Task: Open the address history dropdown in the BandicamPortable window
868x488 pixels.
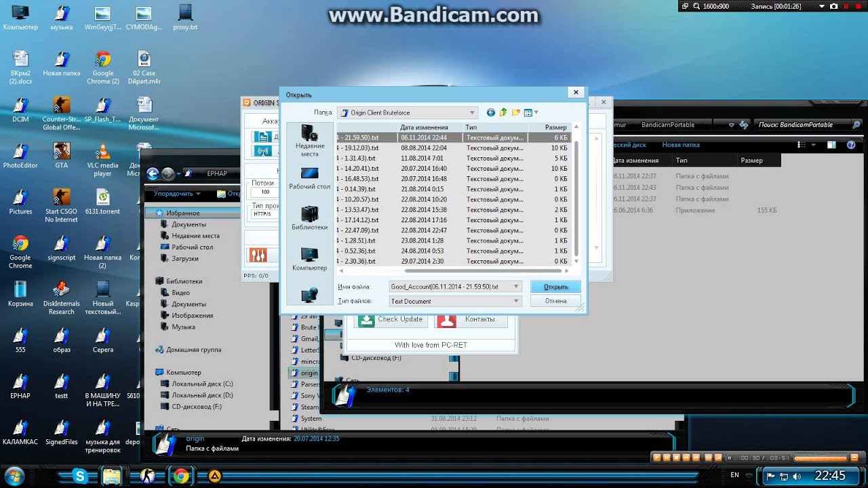Action: tap(731, 125)
